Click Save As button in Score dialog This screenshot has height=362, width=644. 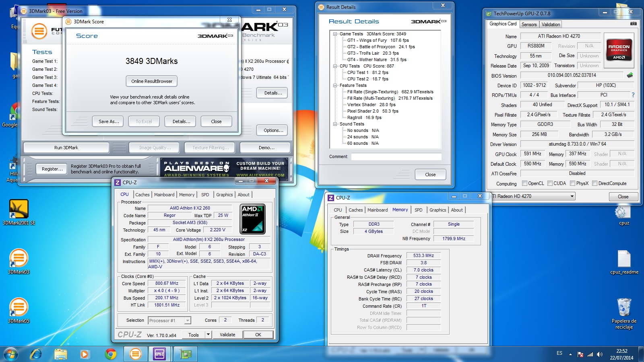coord(109,121)
